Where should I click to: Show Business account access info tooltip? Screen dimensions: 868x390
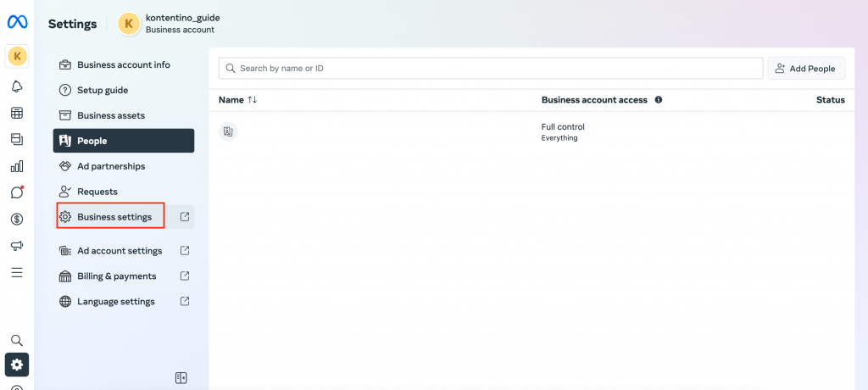[659, 100]
